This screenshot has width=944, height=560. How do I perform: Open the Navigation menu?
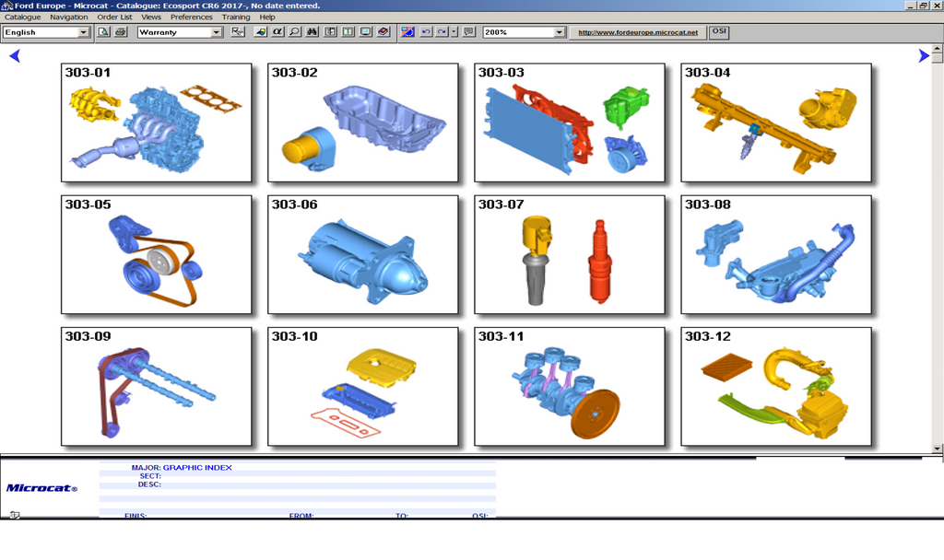(68, 17)
